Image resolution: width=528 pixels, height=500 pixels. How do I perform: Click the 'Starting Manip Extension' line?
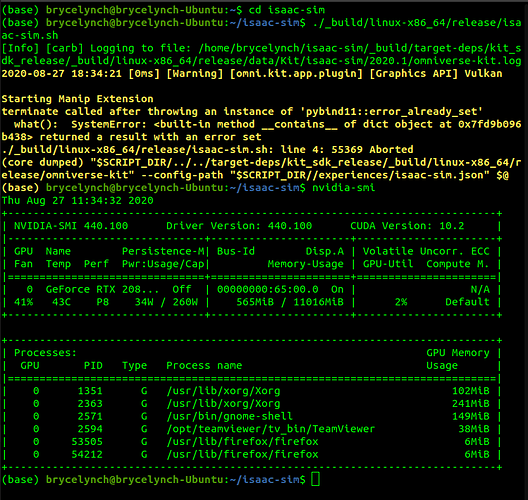(77, 99)
